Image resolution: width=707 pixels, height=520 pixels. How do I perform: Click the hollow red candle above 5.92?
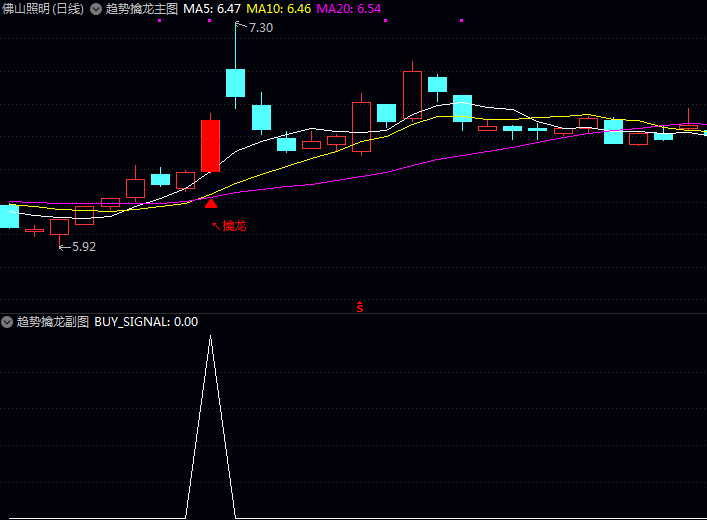click(59, 227)
